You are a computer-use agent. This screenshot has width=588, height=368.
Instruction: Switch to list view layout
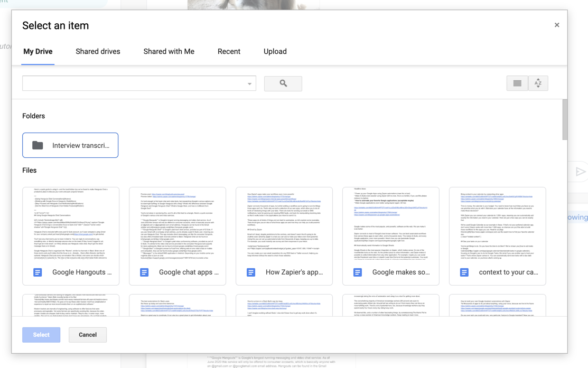pyautogui.click(x=517, y=83)
